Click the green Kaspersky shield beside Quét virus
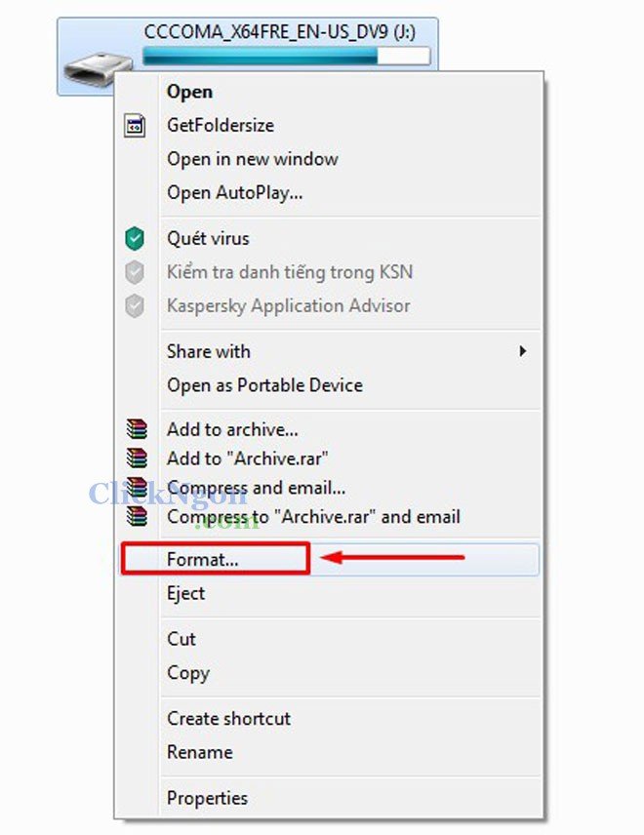644x835 pixels. tap(135, 239)
